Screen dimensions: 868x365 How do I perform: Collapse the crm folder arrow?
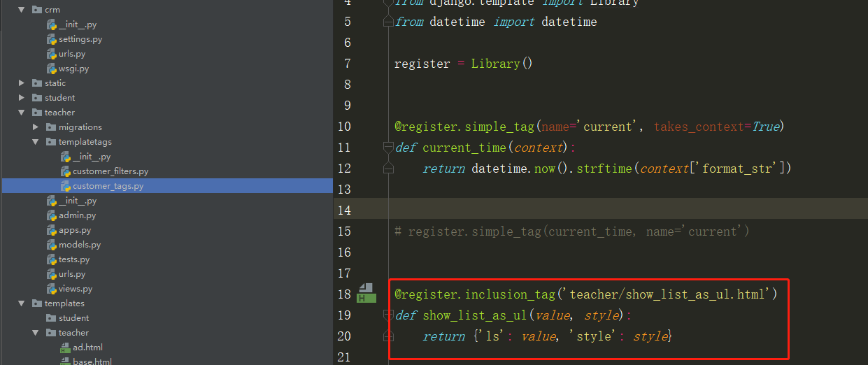point(22,10)
